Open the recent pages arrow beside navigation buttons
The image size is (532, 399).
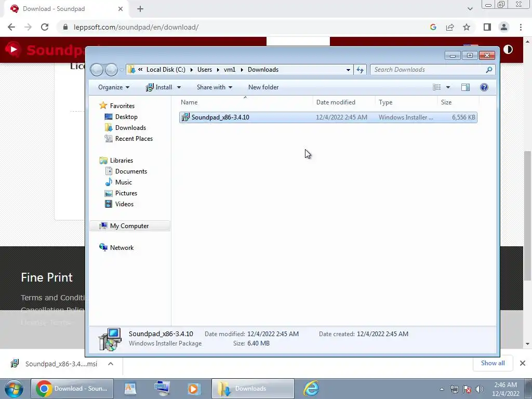(122, 70)
